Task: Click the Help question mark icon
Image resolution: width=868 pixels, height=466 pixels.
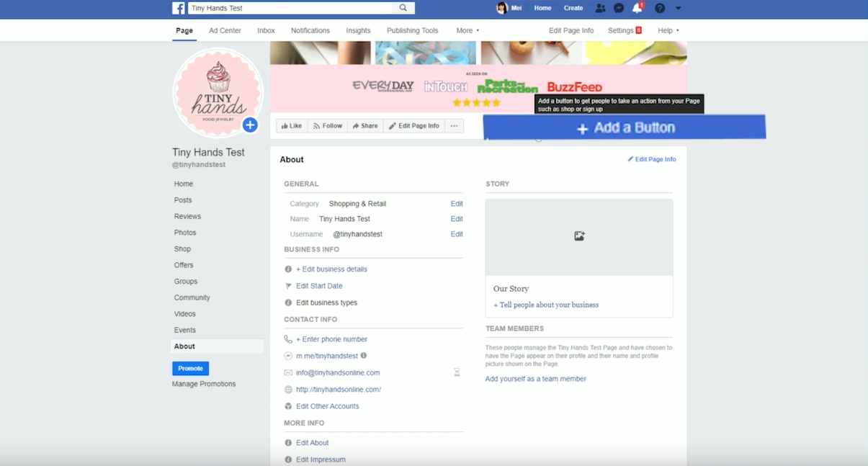Action: pyautogui.click(x=658, y=8)
